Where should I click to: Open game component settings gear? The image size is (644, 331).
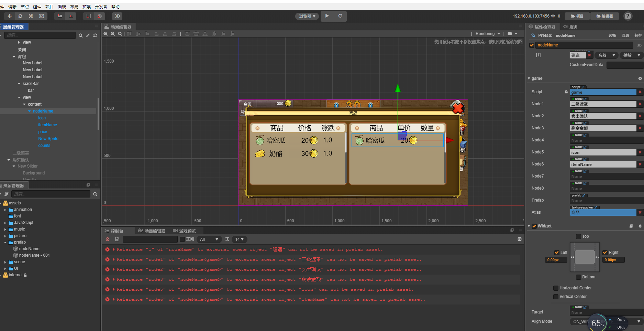click(640, 78)
